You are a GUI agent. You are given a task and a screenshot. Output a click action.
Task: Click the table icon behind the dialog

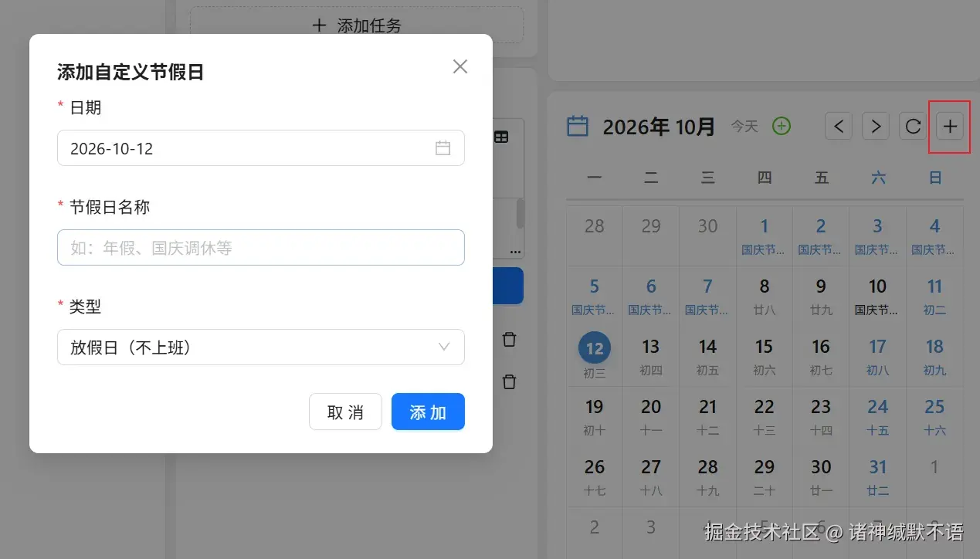(x=501, y=137)
